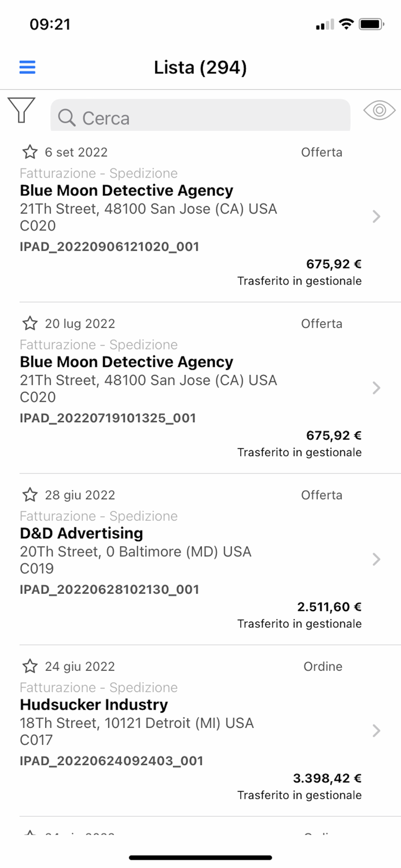Expand the first Blue Moon entry chevron
The image size is (401, 868).
[x=376, y=217]
